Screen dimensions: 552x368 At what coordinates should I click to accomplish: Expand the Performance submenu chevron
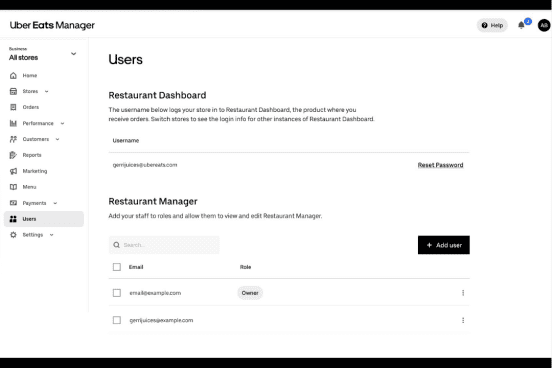(x=62, y=124)
